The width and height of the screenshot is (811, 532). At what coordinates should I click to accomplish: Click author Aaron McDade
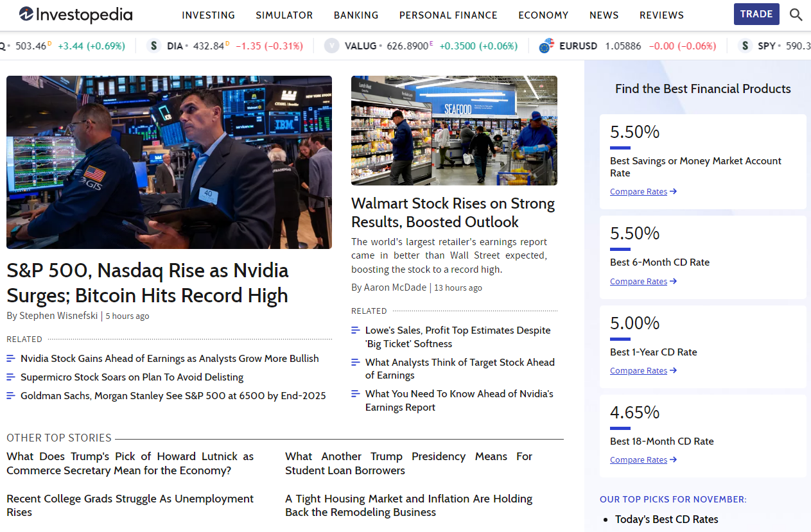(x=395, y=287)
